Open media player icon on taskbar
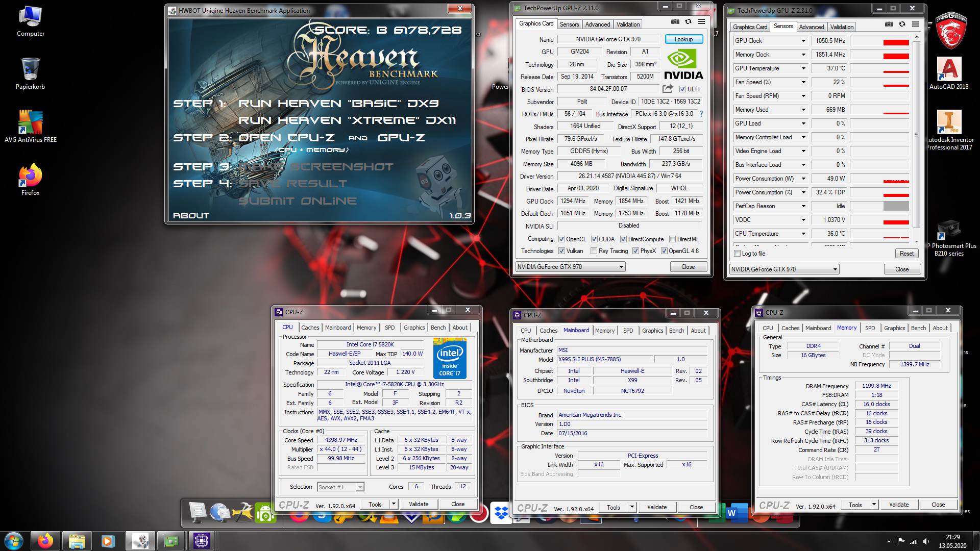 [x=108, y=541]
